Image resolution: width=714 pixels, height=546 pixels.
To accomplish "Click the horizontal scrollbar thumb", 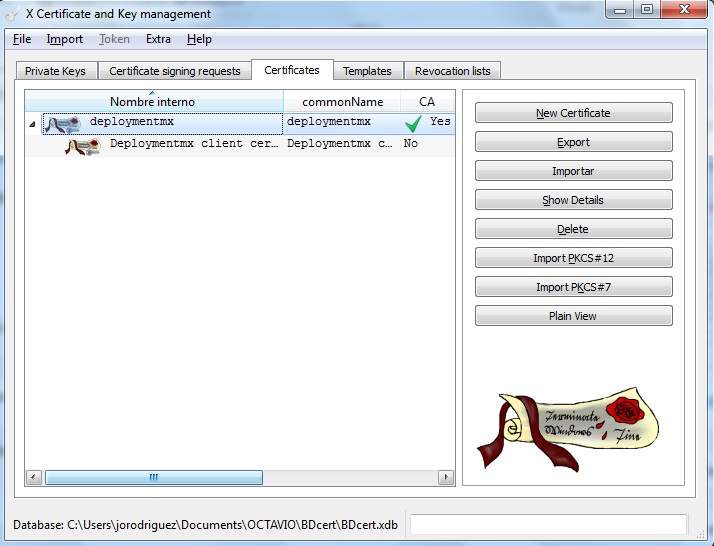I will pos(153,478).
